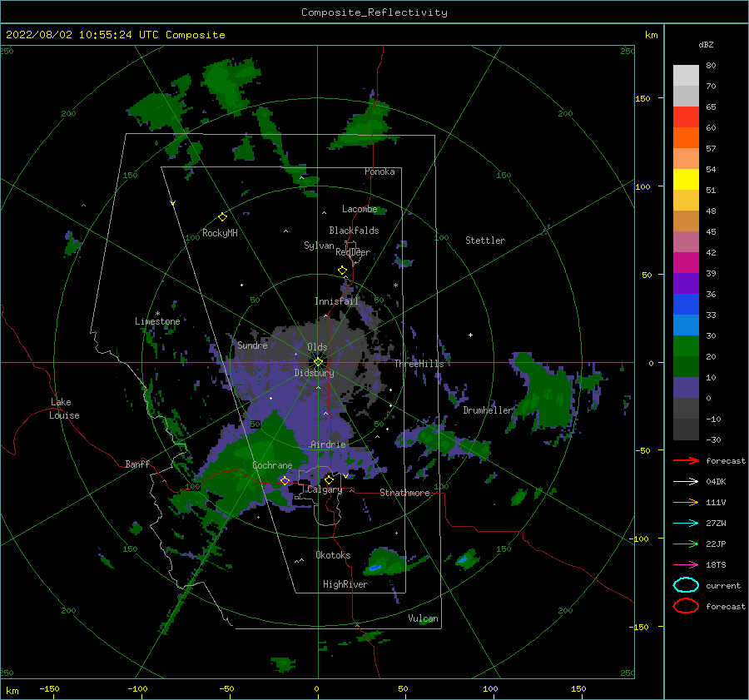Click the Sundre city label

pyautogui.click(x=252, y=345)
